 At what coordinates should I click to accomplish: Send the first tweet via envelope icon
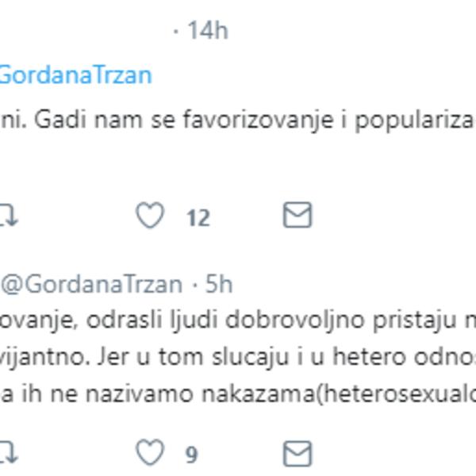pos(297,216)
